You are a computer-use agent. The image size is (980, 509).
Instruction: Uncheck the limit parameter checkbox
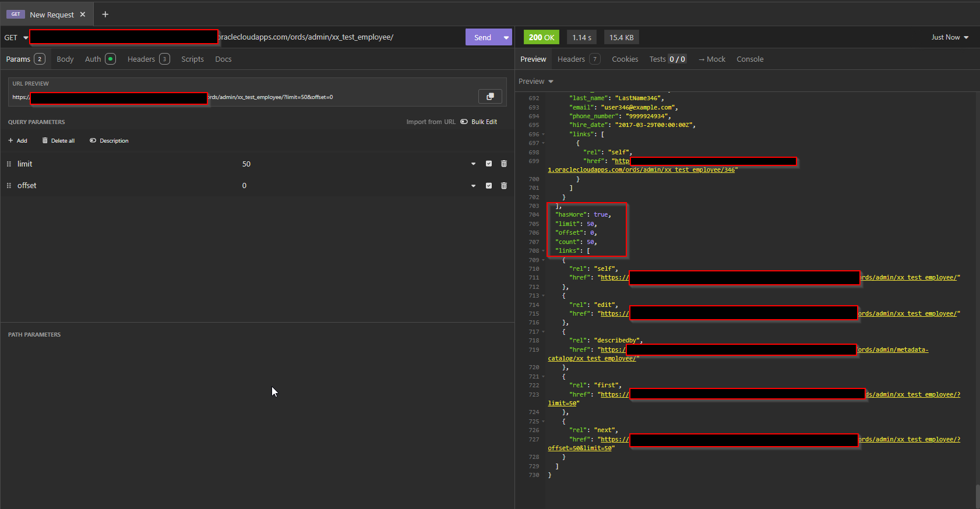tap(489, 164)
